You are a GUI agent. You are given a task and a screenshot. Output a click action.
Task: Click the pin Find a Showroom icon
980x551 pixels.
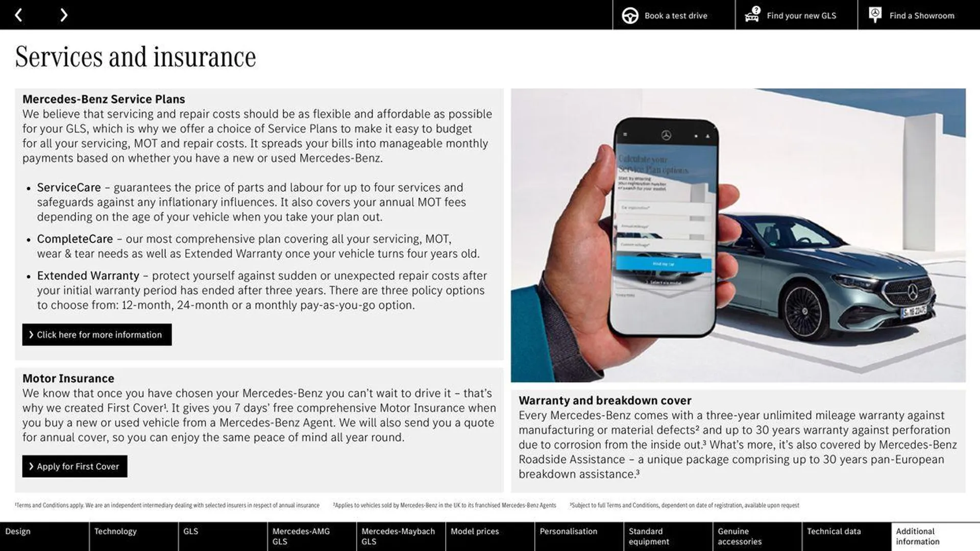876,15
